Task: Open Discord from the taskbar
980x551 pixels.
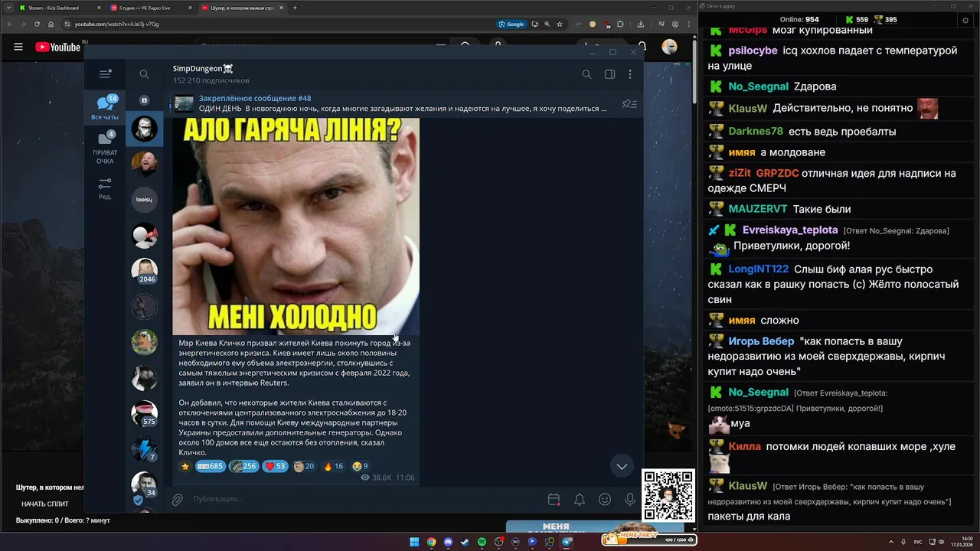Action: pos(448,542)
